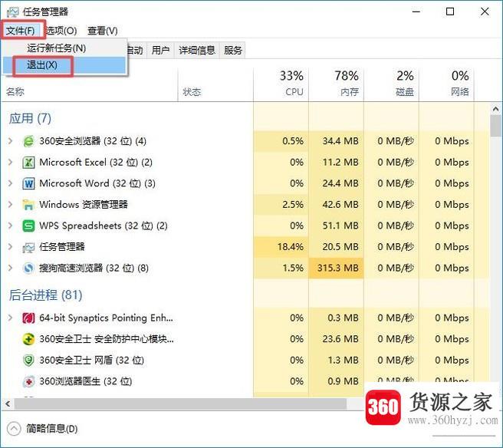Select the 42.6 MB memory cell
This screenshot has width=503, height=448.
[x=336, y=205]
